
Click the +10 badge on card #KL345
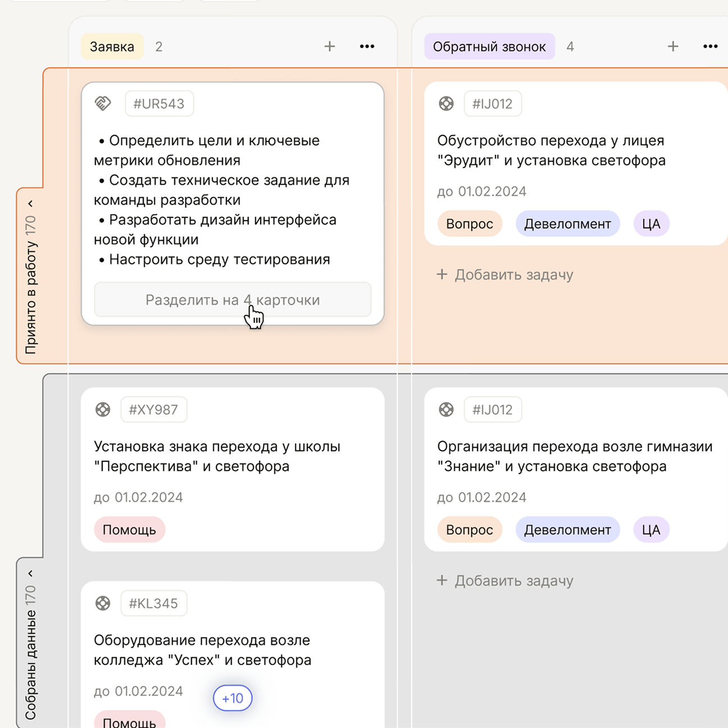coord(232,698)
